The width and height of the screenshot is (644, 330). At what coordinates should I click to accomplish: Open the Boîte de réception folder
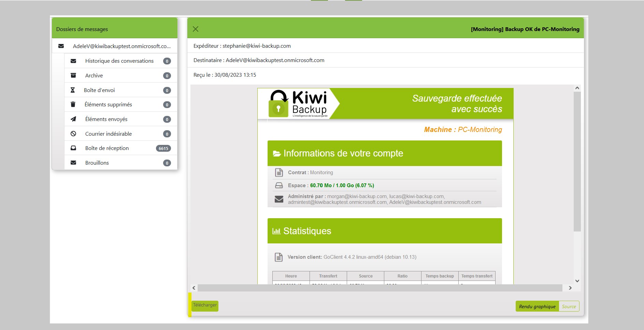click(121, 148)
